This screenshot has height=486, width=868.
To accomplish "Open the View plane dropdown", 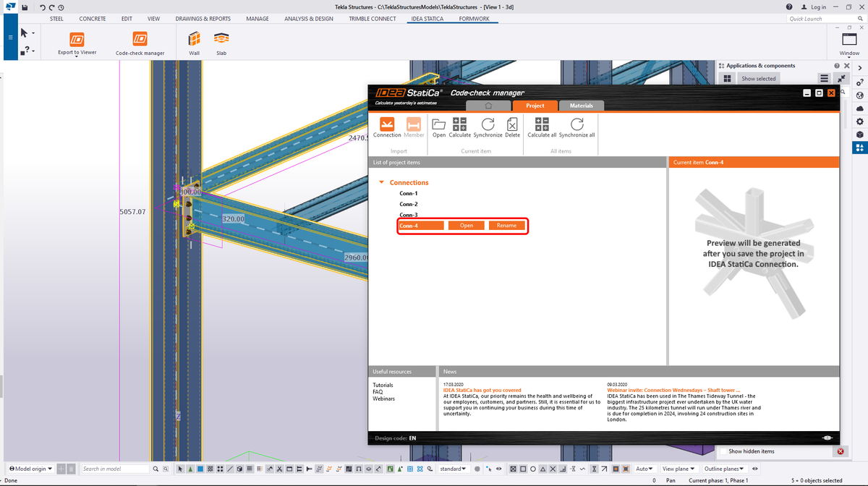I will point(678,469).
